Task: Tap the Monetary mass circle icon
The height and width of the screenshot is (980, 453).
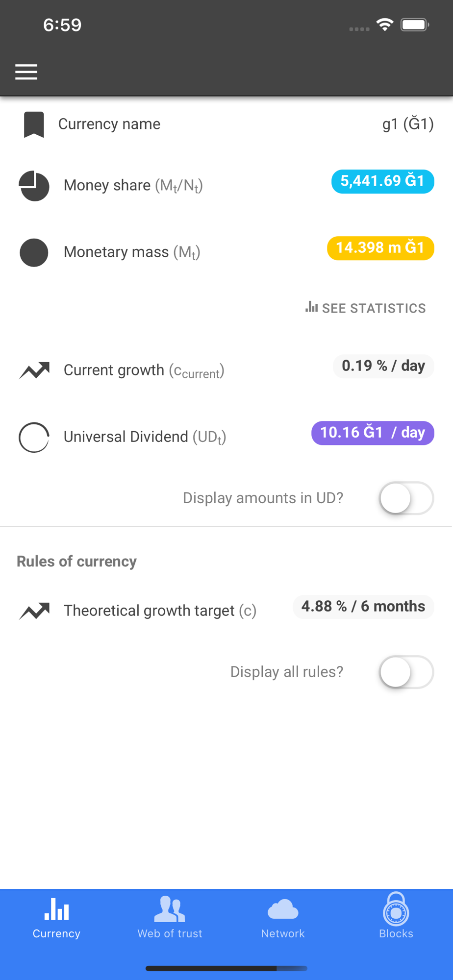Action: [34, 252]
